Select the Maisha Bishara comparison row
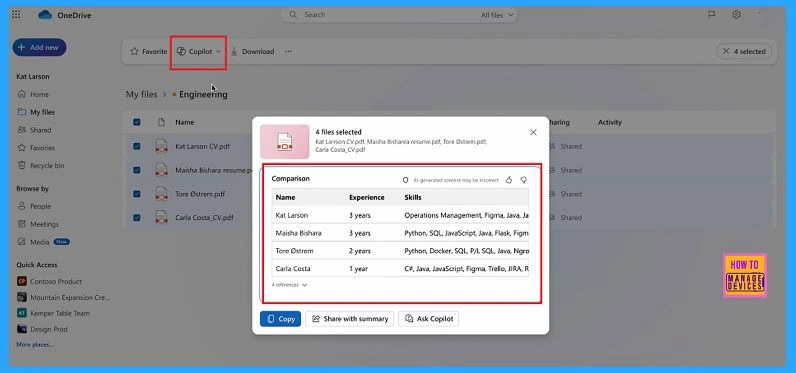Viewport: 796px width, 373px height. coord(400,233)
